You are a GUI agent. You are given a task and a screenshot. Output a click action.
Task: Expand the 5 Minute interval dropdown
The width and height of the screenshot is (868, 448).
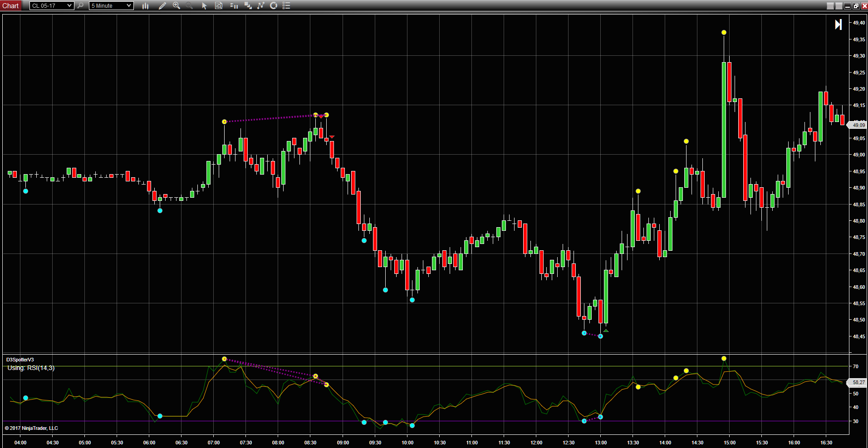(111, 5)
